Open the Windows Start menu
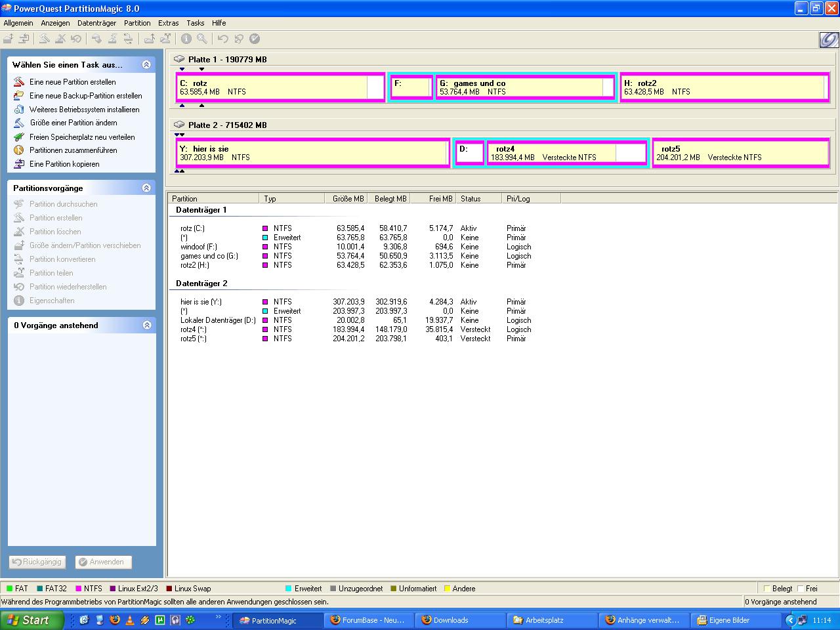 pos(31,620)
